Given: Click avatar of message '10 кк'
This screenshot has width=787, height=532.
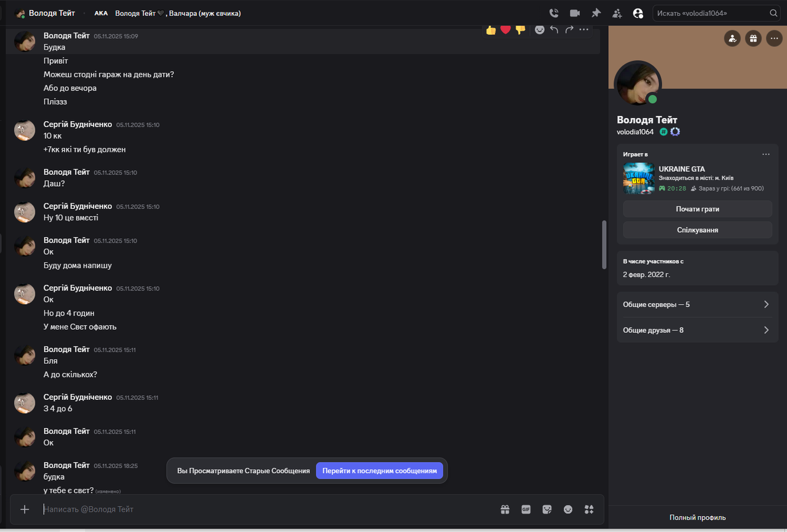Looking at the screenshot, I should tap(25, 130).
